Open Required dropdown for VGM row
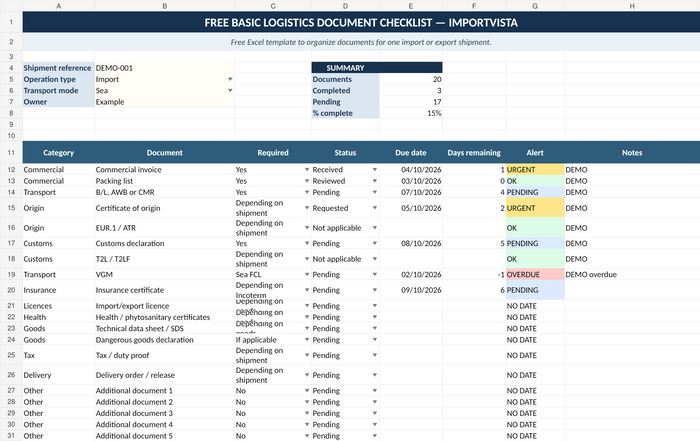Viewport: 700px width, 441px height. tap(307, 275)
